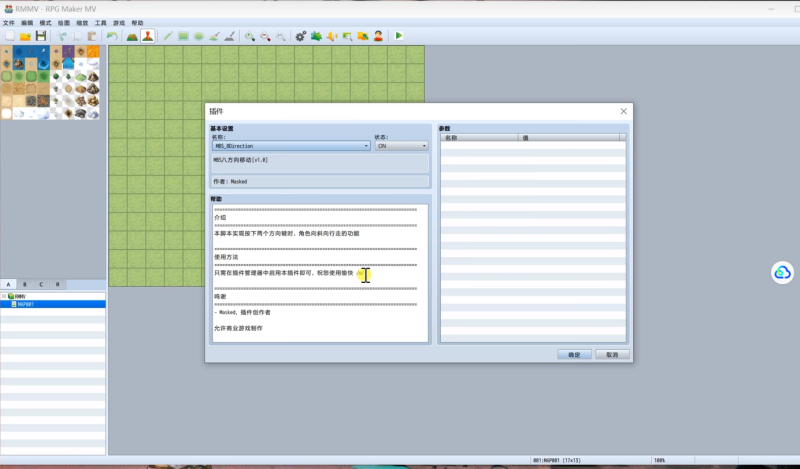The width and height of the screenshot is (800, 469).
Task: Click the blue cloud floating icon
Action: click(782, 273)
